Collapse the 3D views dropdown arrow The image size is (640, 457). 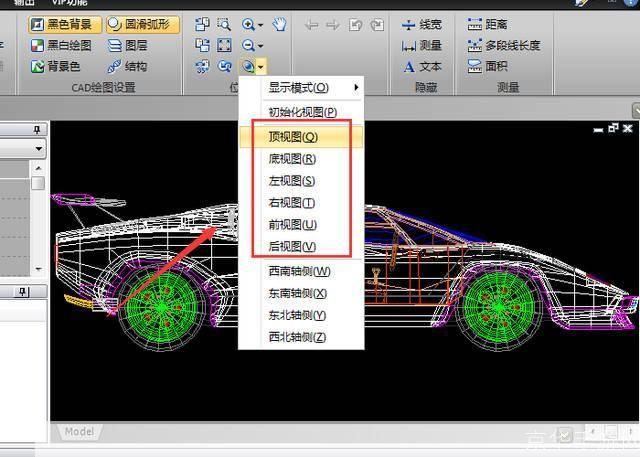tap(261, 66)
